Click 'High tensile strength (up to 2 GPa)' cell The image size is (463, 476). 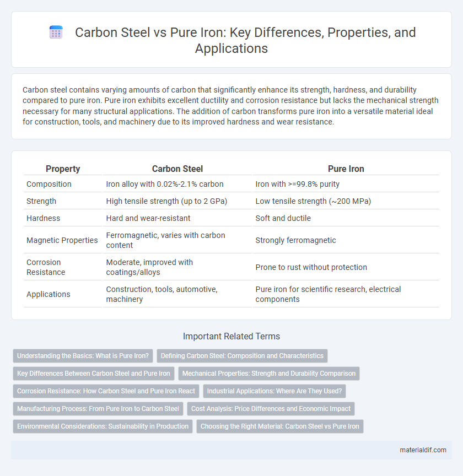click(177, 201)
